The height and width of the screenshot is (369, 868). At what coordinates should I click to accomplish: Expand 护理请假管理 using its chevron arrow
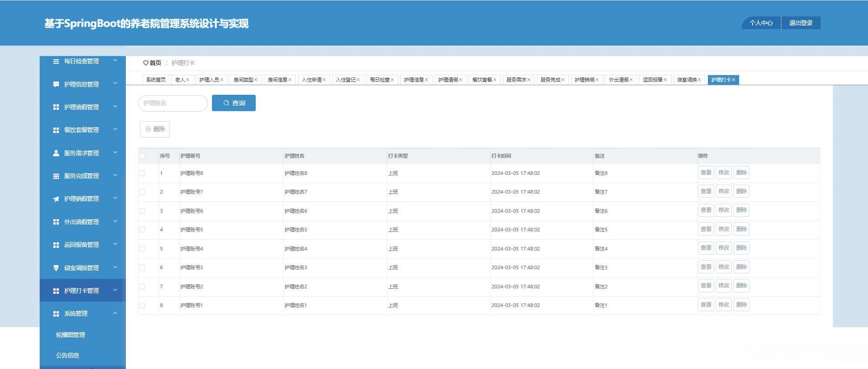pos(115,107)
